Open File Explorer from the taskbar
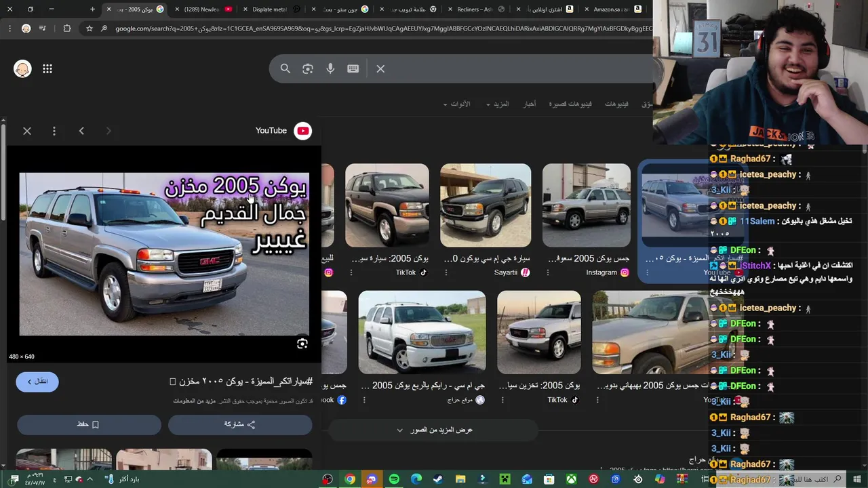 [x=460, y=479]
